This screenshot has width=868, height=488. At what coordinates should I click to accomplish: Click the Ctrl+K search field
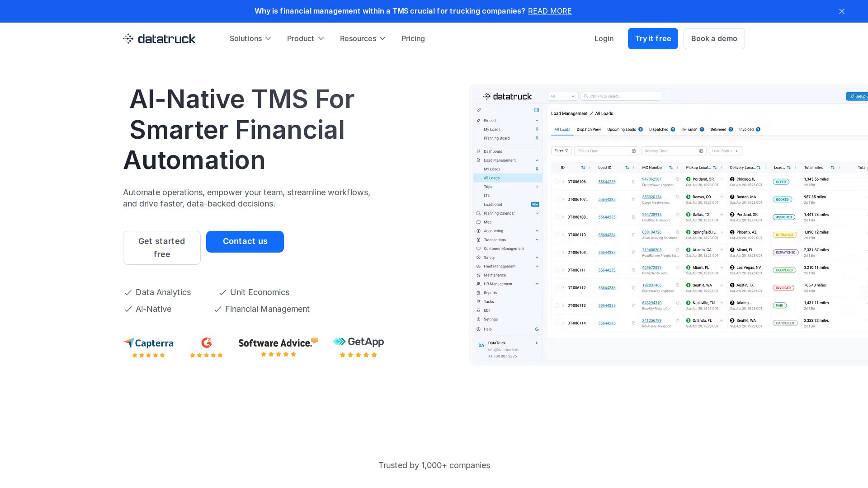click(622, 96)
